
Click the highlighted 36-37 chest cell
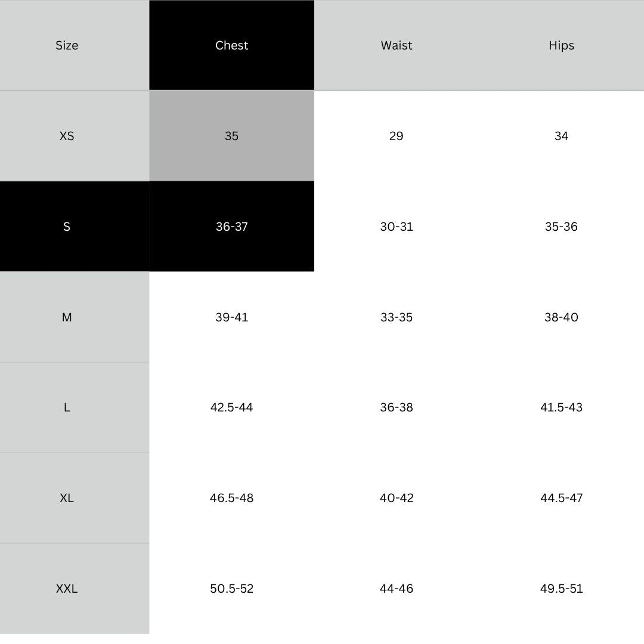click(231, 227)
